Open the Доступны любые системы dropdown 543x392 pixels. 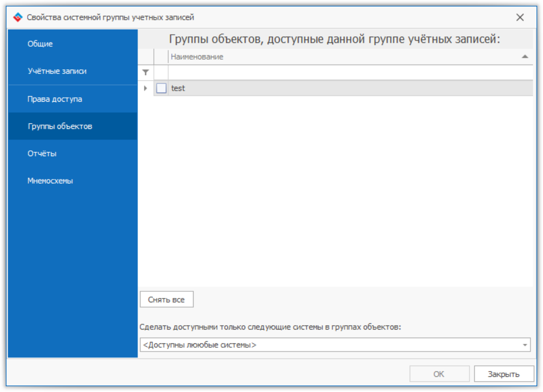pos(335,345)
